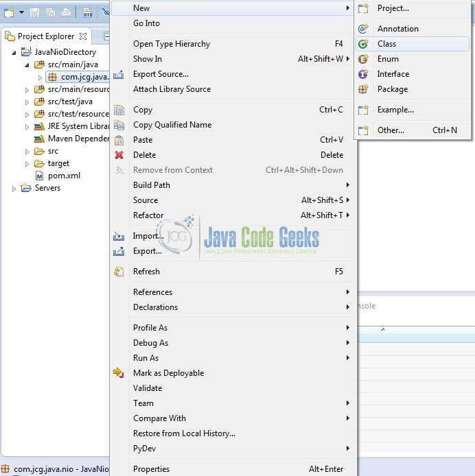
Task: Click the target folder icon
Action: (39, 164)
